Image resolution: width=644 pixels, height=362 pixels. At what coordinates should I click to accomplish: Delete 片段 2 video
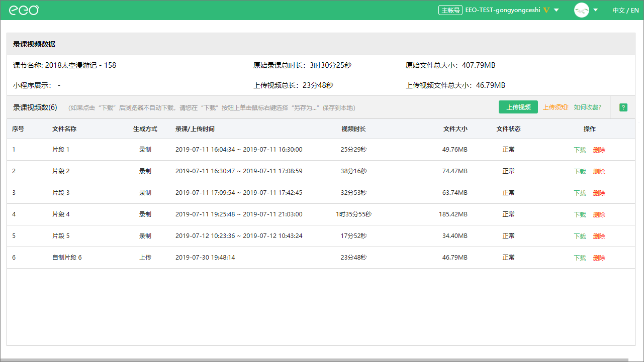pyautogui.click(x=599, y=171)
